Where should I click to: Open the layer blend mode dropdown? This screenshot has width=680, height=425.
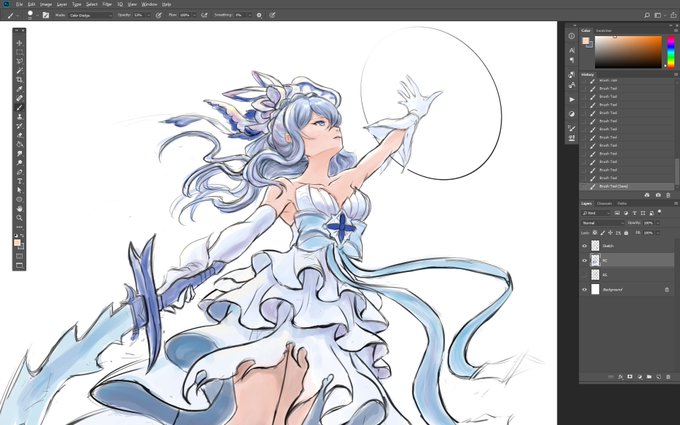tap(603, 223)
